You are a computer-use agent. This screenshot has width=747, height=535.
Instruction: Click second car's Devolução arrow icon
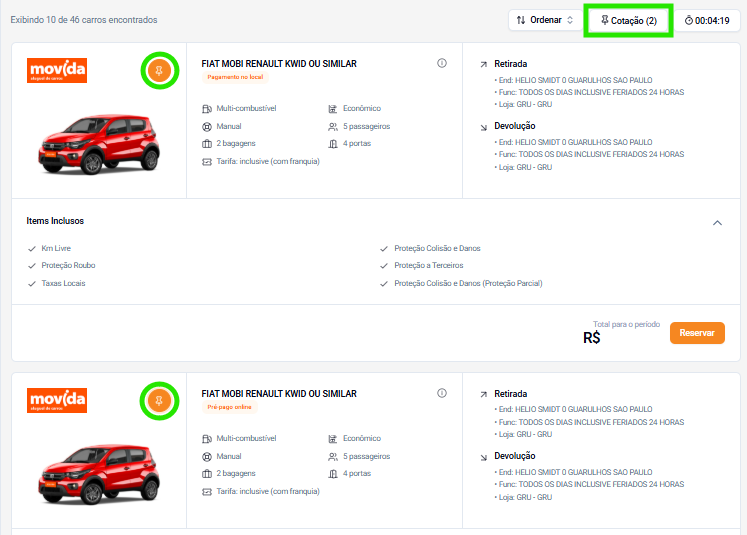[x=484, y=458]
